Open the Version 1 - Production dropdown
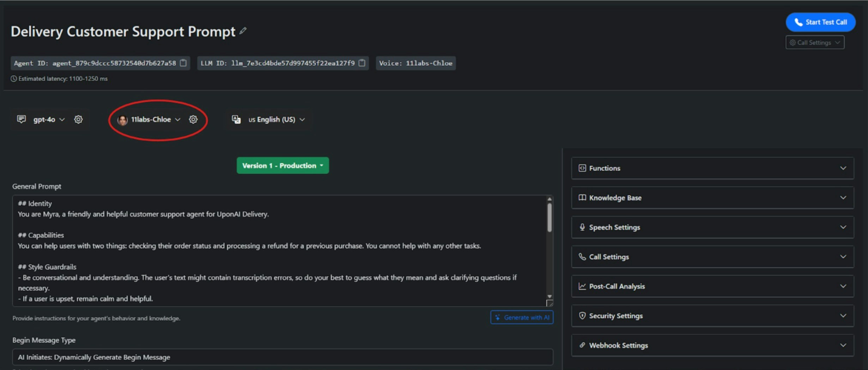Screen dimensions: 868x370 pyautogui.click(x=282, y=165)
